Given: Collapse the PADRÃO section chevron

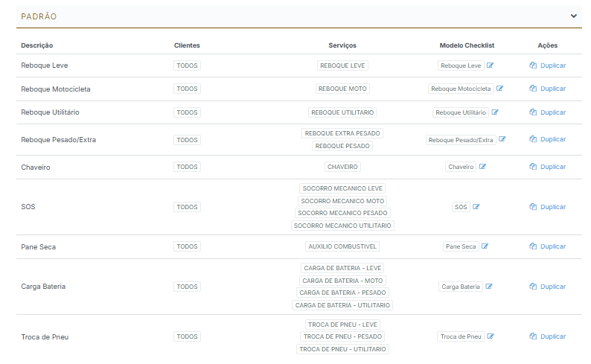Looking at the screenshot, I should tap(573, 16).
